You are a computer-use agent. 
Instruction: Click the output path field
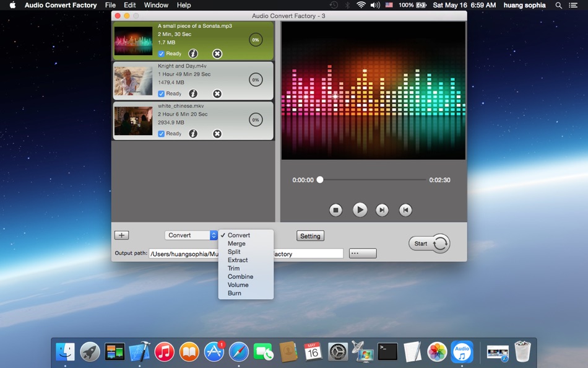pyautogui.click(x=246, y=254)
